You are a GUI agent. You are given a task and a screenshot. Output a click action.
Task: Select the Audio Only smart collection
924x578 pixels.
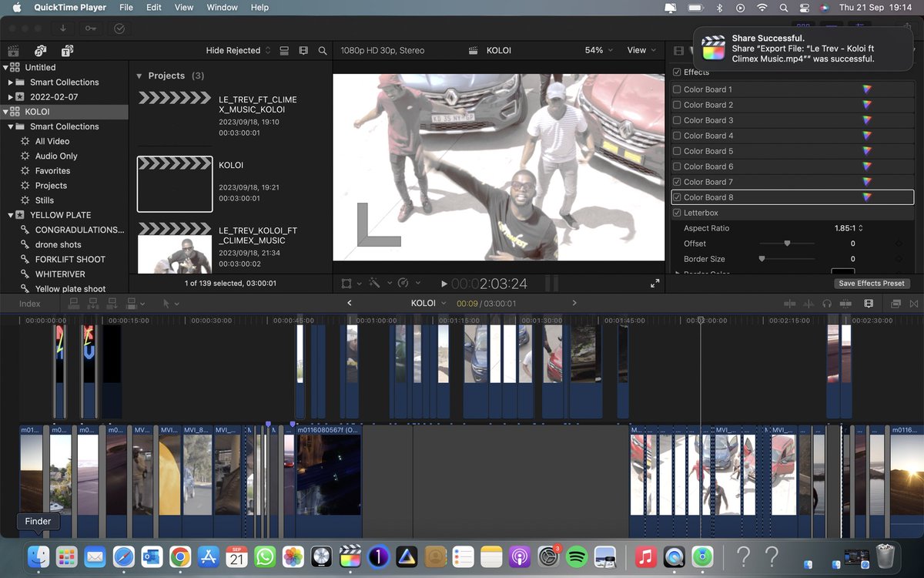[x=56, y=156]
